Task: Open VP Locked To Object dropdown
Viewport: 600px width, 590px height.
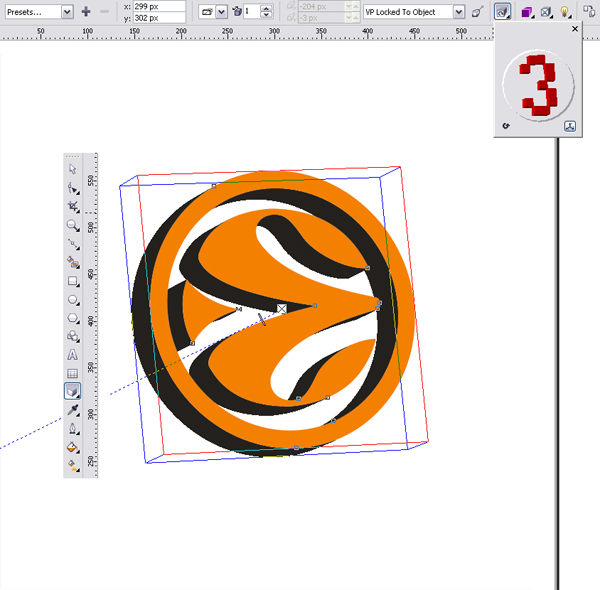Action: point(459,12)
